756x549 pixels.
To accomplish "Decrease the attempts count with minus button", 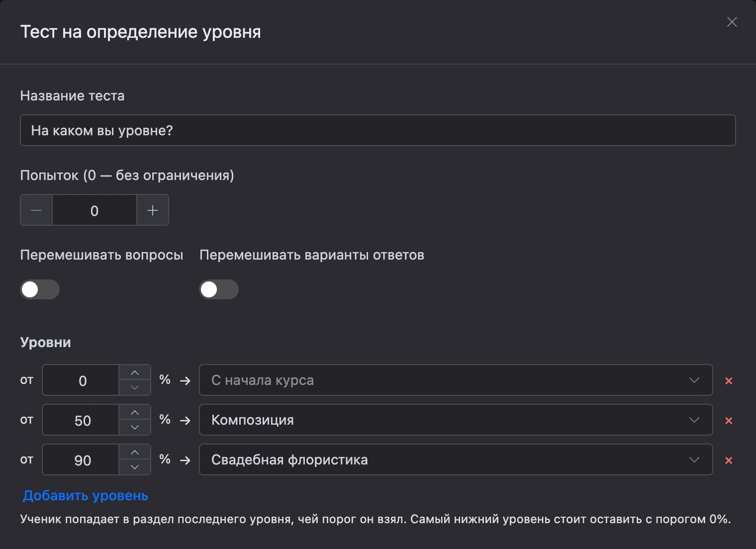I will click(36, 210).
